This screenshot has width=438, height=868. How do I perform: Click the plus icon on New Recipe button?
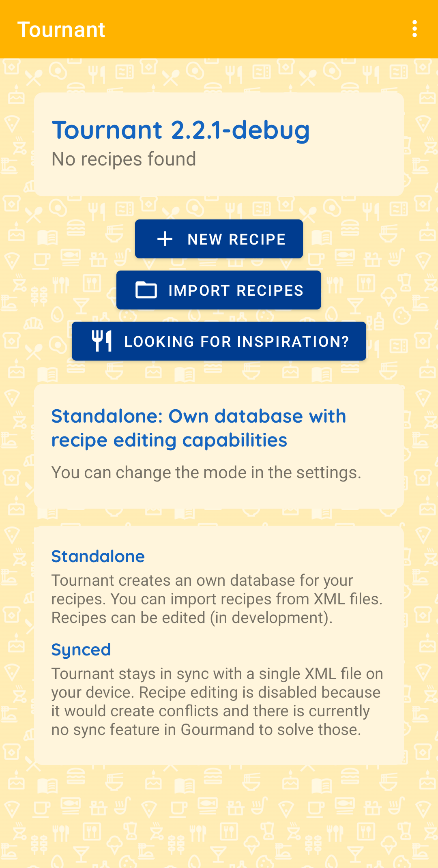[x=165, y=239]
